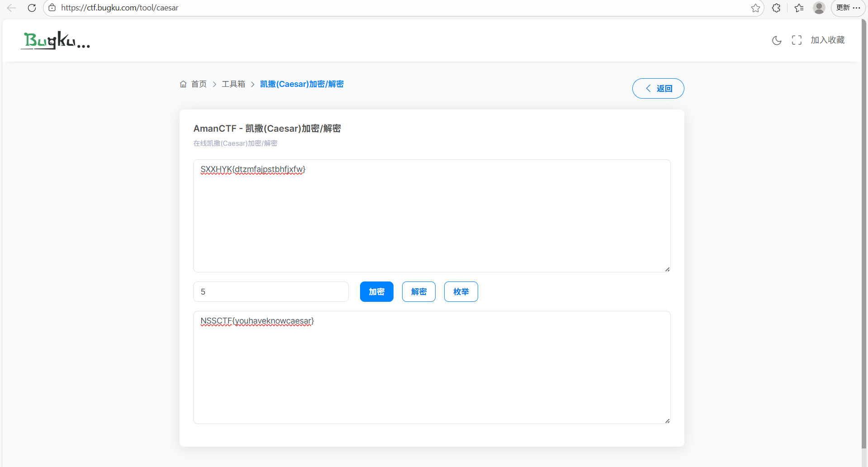The image size is (868, 467).
Task: Click the 枚举 enumerate button
Action: (x=460, y=292)
